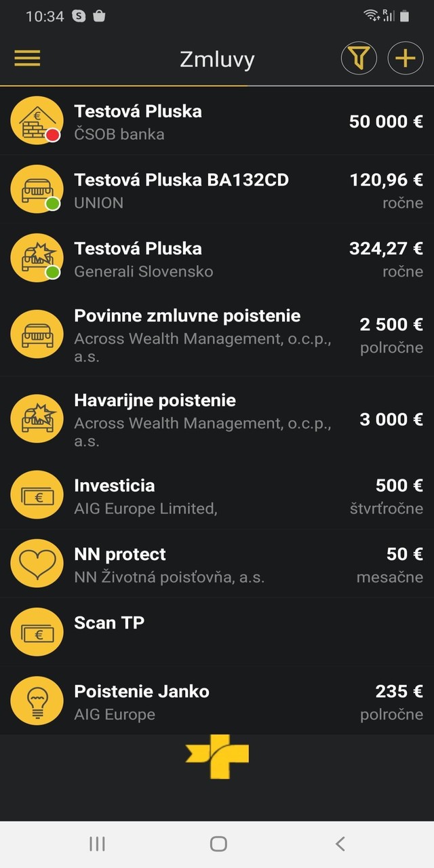Open the heart icon on NN protect

(37, 563)
